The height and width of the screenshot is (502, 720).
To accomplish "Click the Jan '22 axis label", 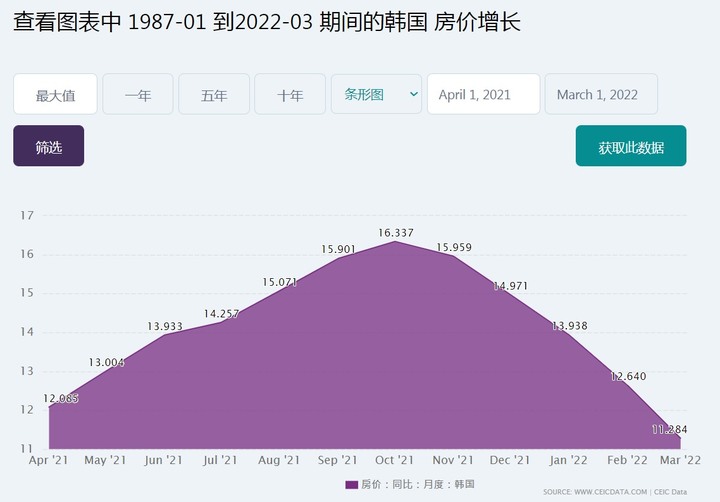I will click(568, 460).
